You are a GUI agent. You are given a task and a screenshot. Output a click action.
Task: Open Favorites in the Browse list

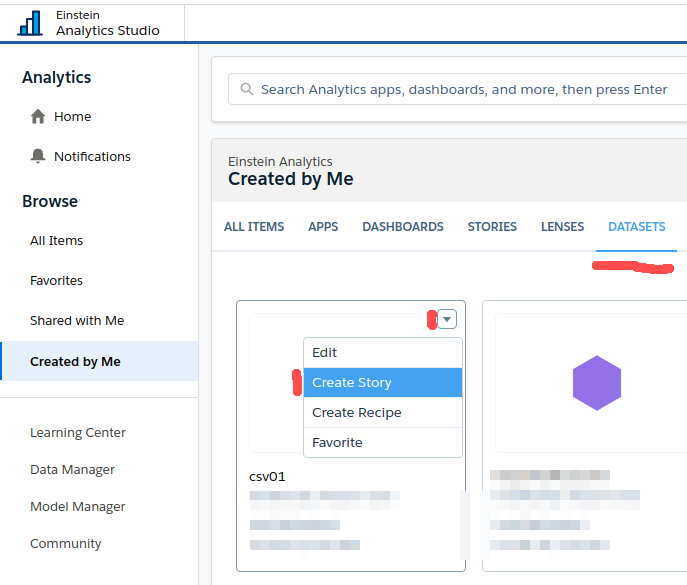[56, 280]
